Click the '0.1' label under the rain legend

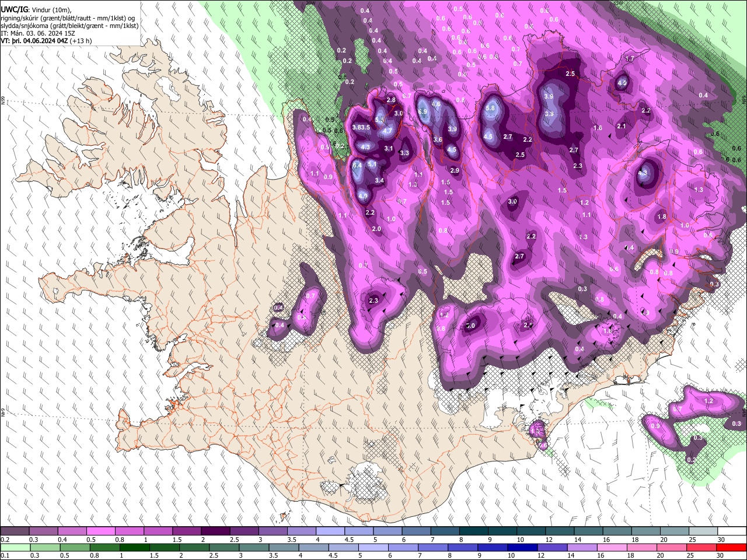click(4, 556)
